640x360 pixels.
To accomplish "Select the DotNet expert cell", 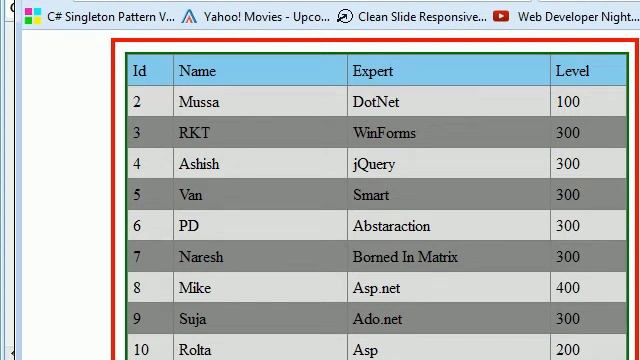I will [449, 102].
